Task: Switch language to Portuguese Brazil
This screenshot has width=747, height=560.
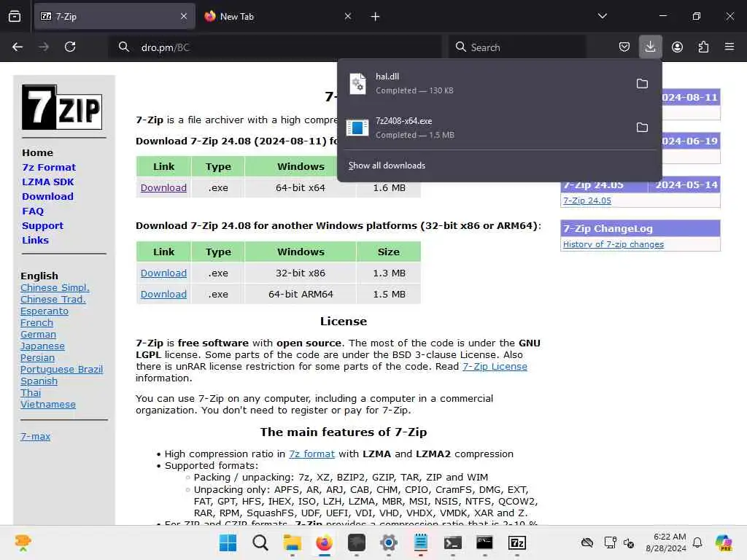Action: [61, 369]
